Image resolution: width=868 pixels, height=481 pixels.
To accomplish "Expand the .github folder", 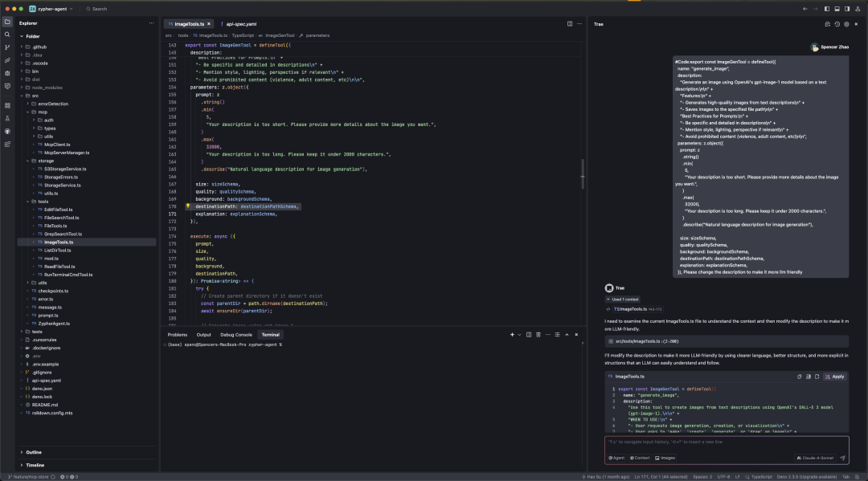I will tap(22, 47).
